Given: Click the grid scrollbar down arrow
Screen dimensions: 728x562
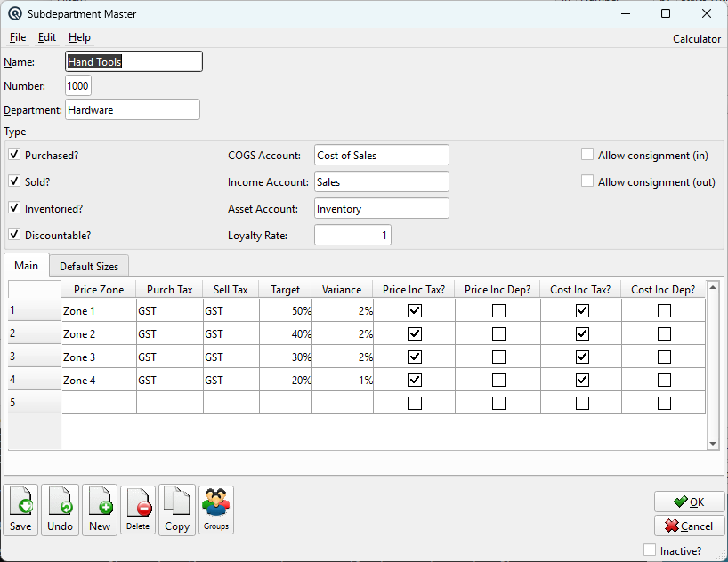Looking at the screenshot, I should point(713,444).
